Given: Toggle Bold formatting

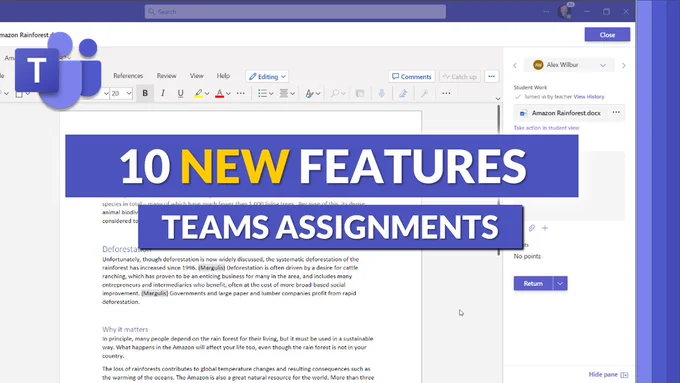Looking at the screenshot, I should (x=145, y=93).
